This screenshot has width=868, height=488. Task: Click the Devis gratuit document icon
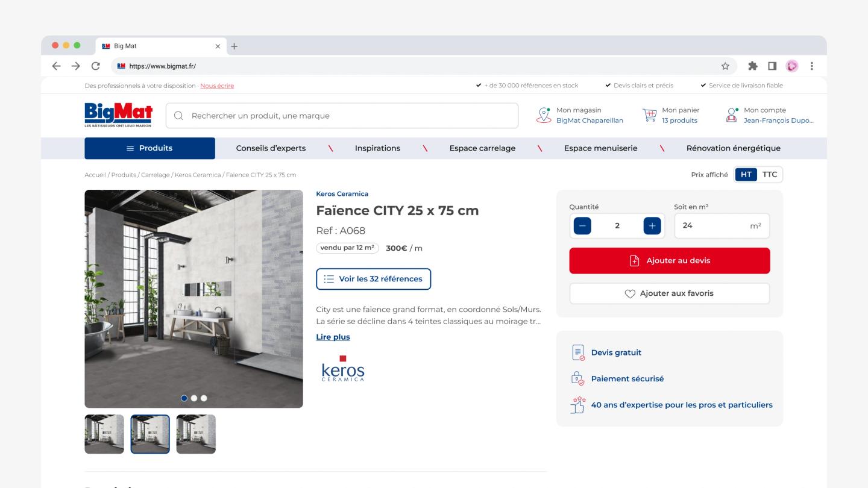pyautogui.click(x=578, y=353)
